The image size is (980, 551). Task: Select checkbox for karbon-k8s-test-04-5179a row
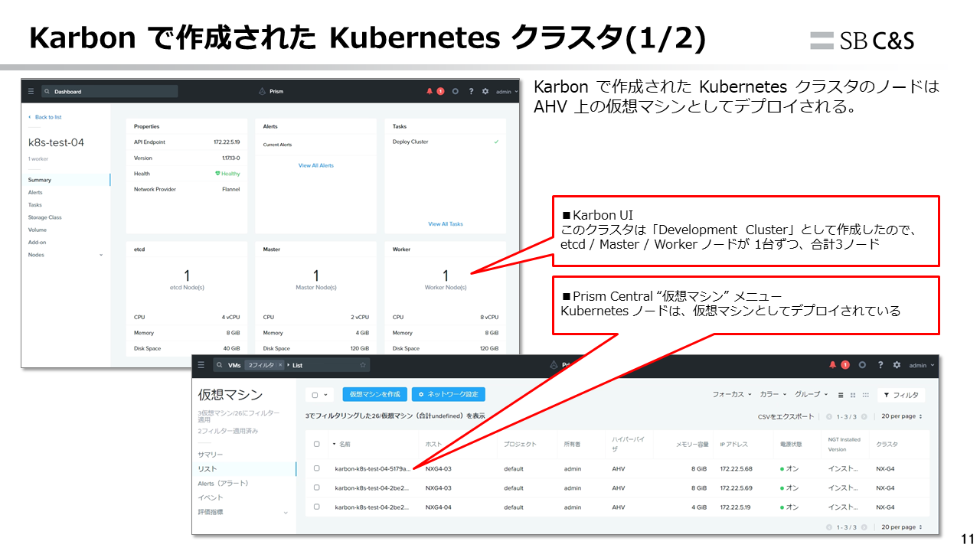(x=316, y=468)
